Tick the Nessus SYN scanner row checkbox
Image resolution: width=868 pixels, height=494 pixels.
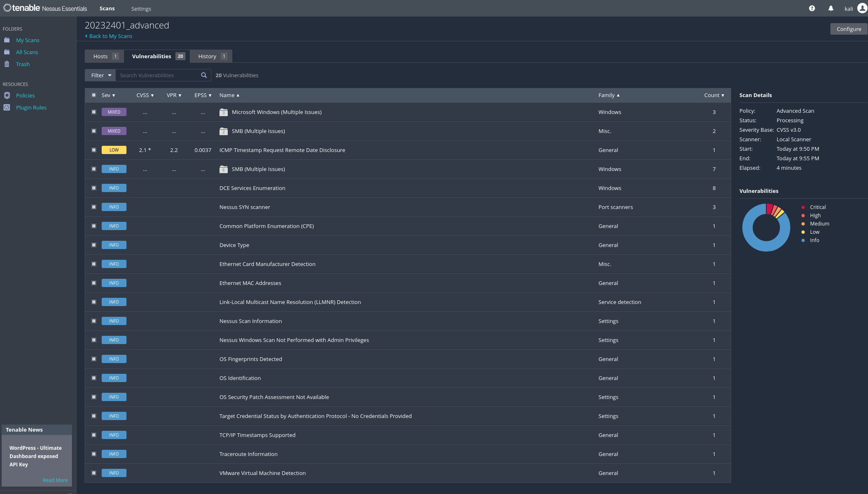(94, 207)
